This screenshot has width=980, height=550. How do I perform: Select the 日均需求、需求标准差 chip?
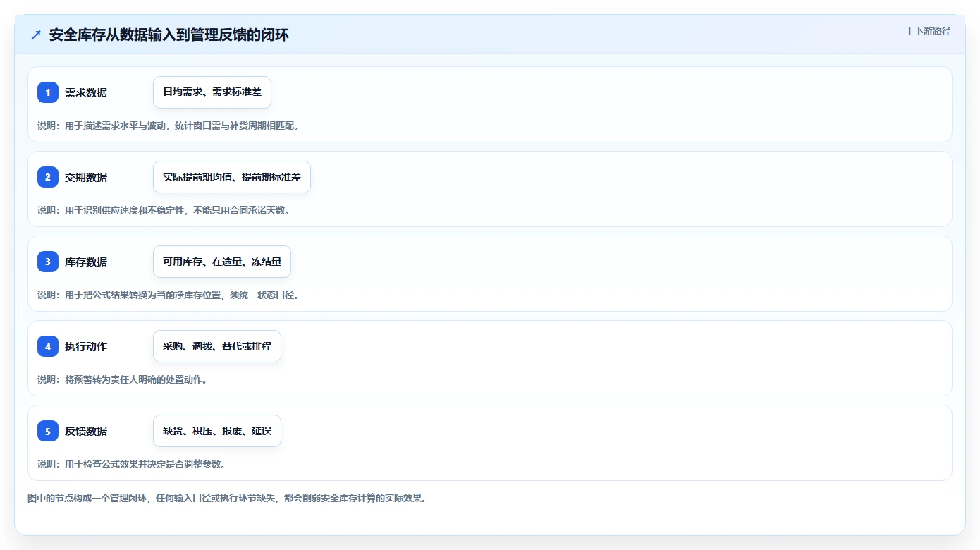[212, 92]
